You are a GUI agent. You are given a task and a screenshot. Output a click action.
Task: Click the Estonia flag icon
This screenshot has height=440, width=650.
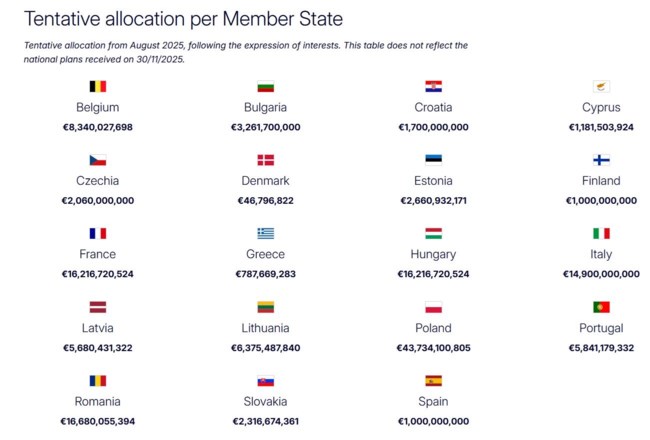433,160
